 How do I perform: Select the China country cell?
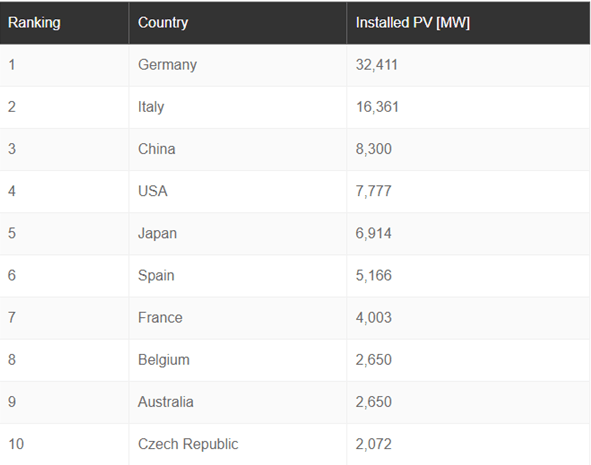tap(237, 150)
